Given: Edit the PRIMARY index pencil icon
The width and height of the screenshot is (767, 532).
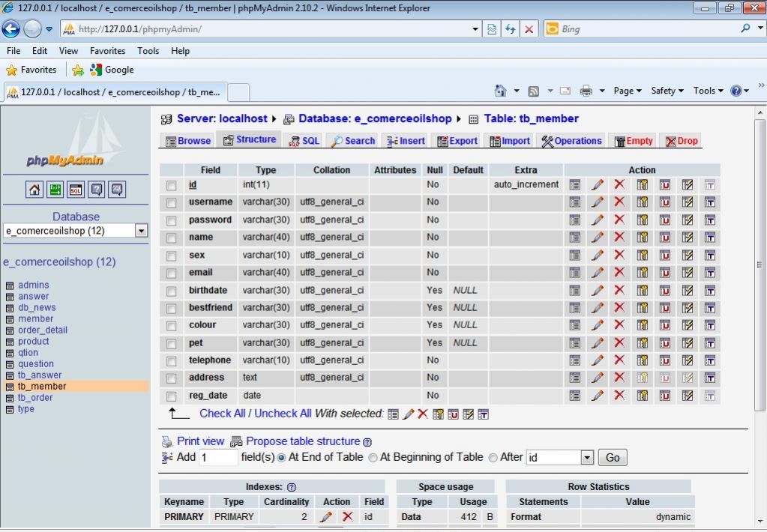Looking at the screenshot, I should (325, 517).
